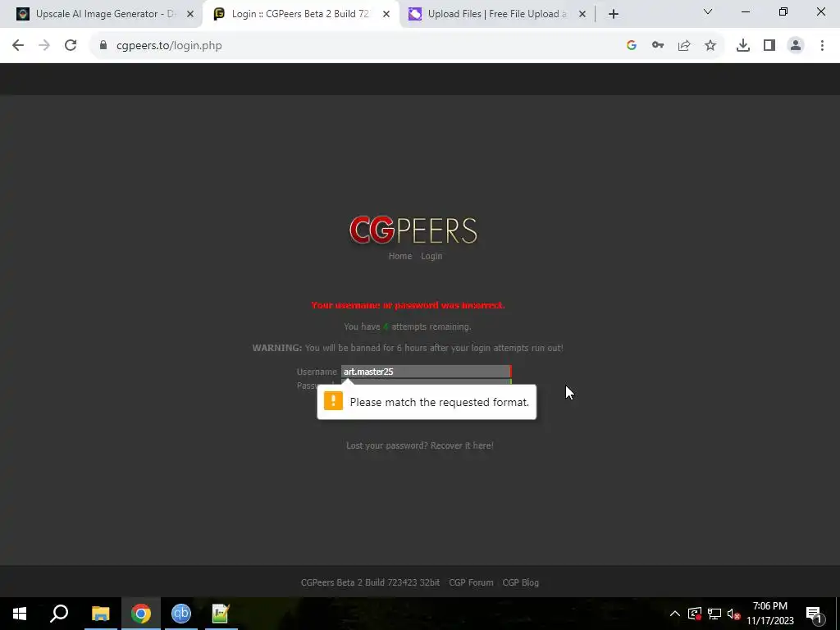Screen dimensions: 840x630
Task: View site information via the lock icon
Action: (x=103, y=46)
